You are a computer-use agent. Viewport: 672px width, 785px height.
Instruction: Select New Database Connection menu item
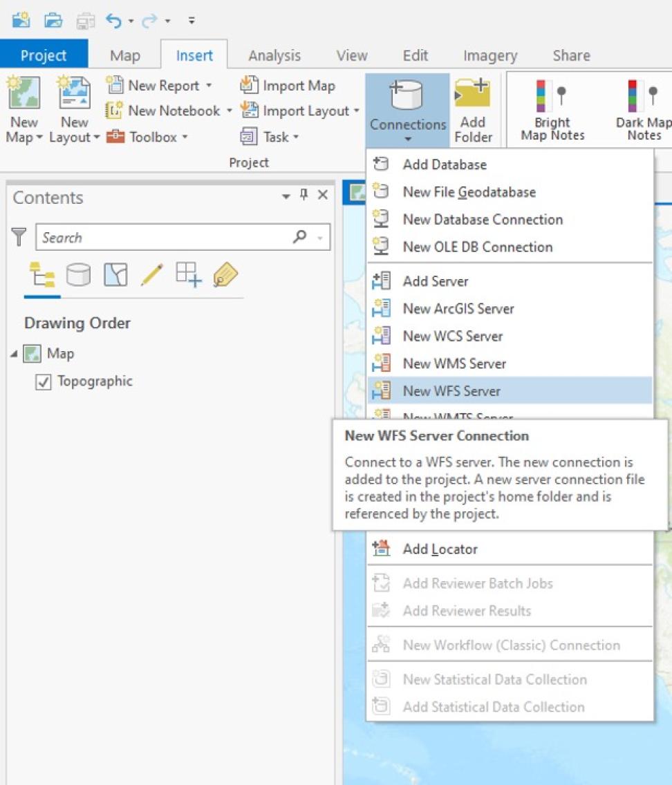coord(510,219)
